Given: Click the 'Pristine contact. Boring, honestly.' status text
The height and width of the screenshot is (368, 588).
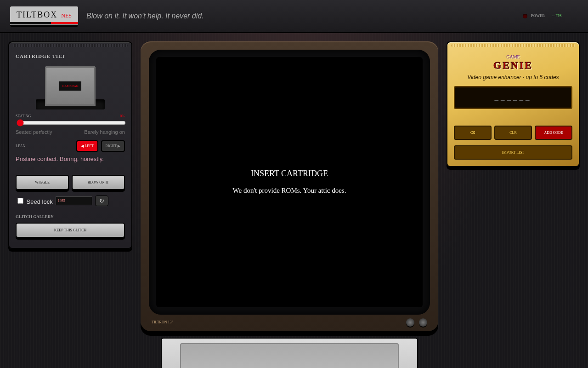Looking at the screenshot, I should coord(60,159).
